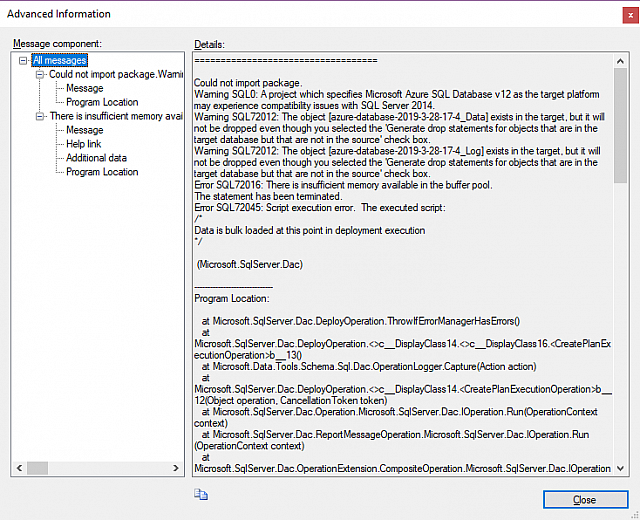Screen dimensions: 640x520
Task: Collapse the All messages tree node
Action: (24, 61)
